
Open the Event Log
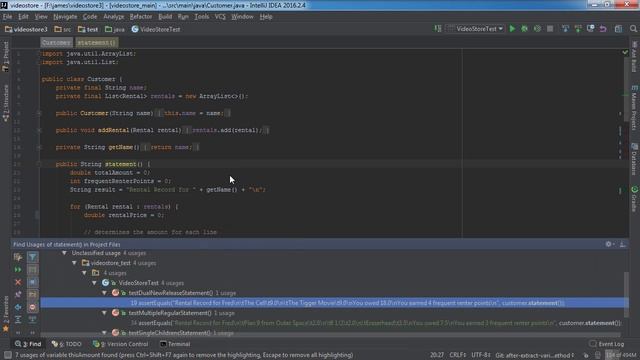coord(607,344)
